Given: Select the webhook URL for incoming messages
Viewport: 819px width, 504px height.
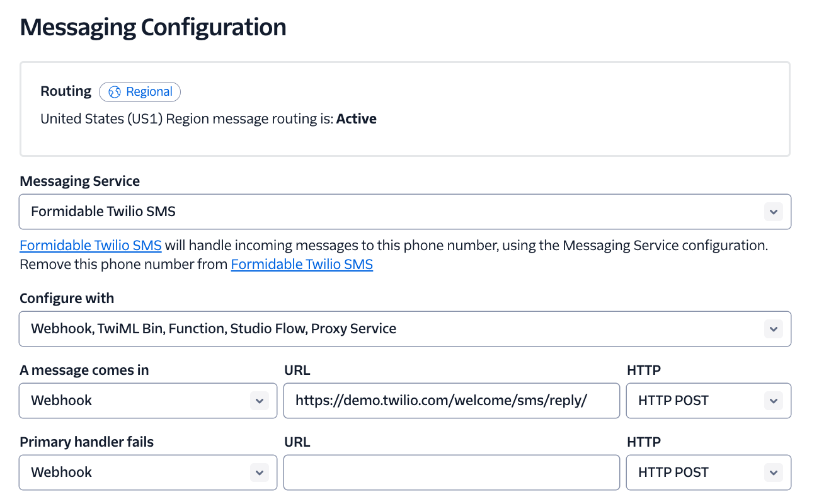Looking at the screenshot, I should [x=451, y=401].
